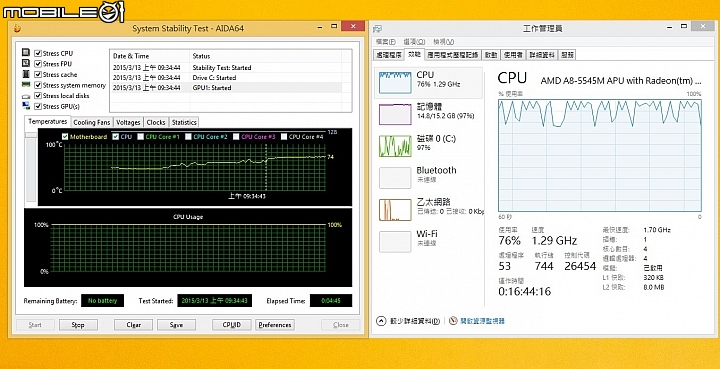
Task: Open the Performance (效能) tab in Task Manager
Action: pos(414,54)
